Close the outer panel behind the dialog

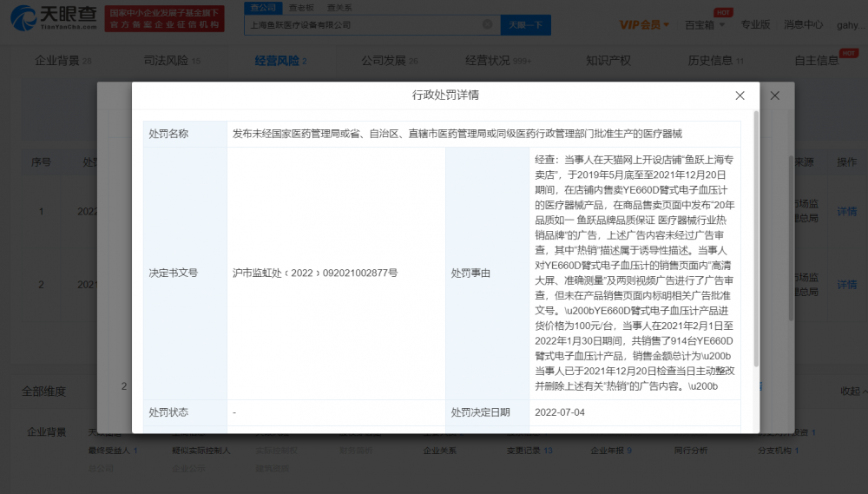pos(774,96)
